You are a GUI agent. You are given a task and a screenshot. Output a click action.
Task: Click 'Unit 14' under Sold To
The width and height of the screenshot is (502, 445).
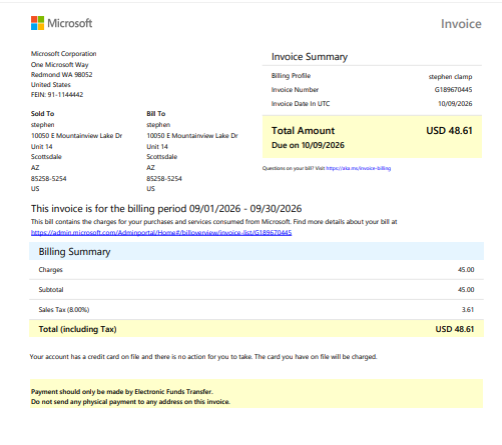[x=42, y=147]
